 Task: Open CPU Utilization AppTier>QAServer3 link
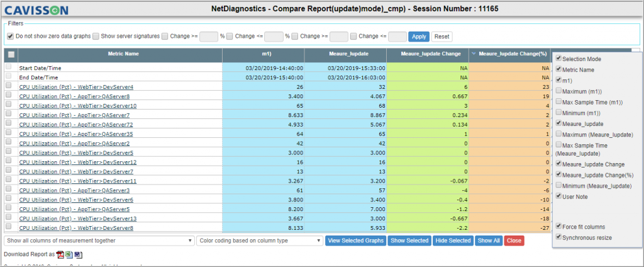tap(74, 190)
